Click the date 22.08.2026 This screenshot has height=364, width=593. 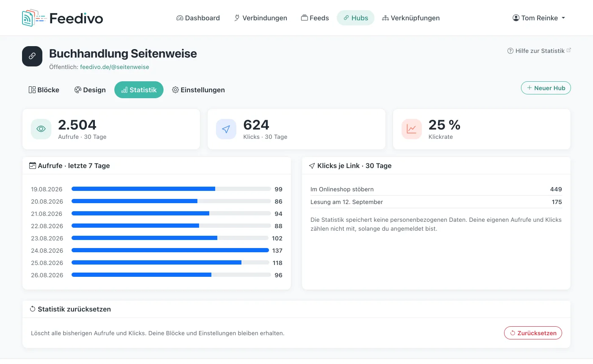click(x=47, y=226)
